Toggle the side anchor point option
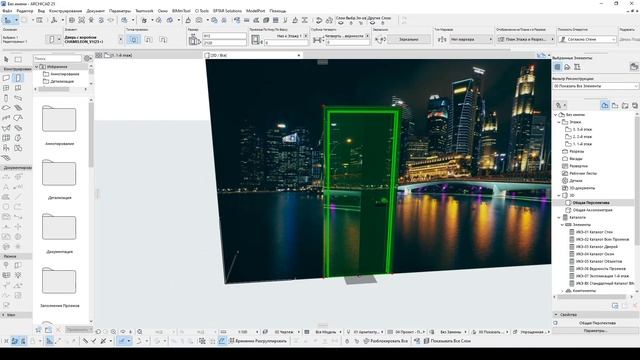The width and height of the screenshot is (640, 360). coord(148,39)
